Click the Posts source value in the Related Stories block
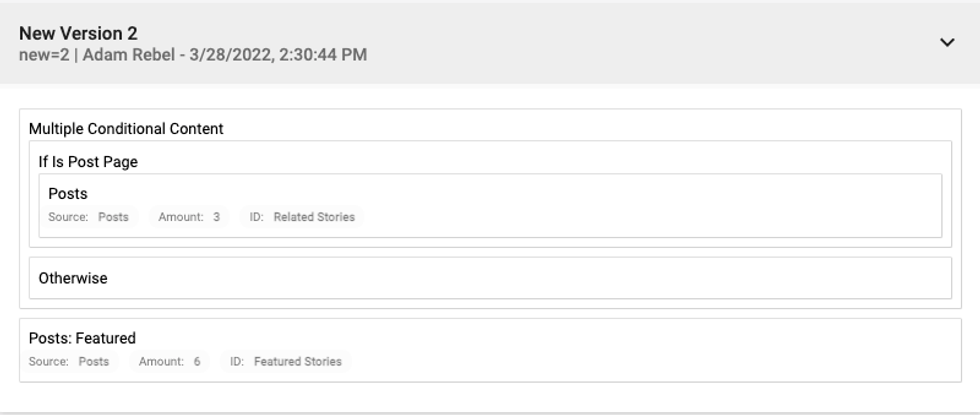This screenshot has width=980, height=415. pos(114,217)
